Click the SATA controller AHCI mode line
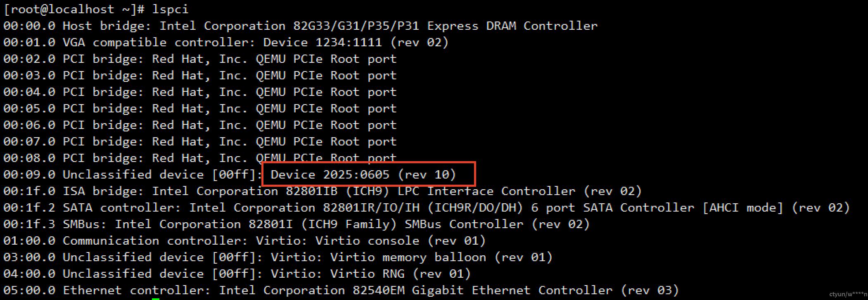Screen dimensions: 868x300 427,207
